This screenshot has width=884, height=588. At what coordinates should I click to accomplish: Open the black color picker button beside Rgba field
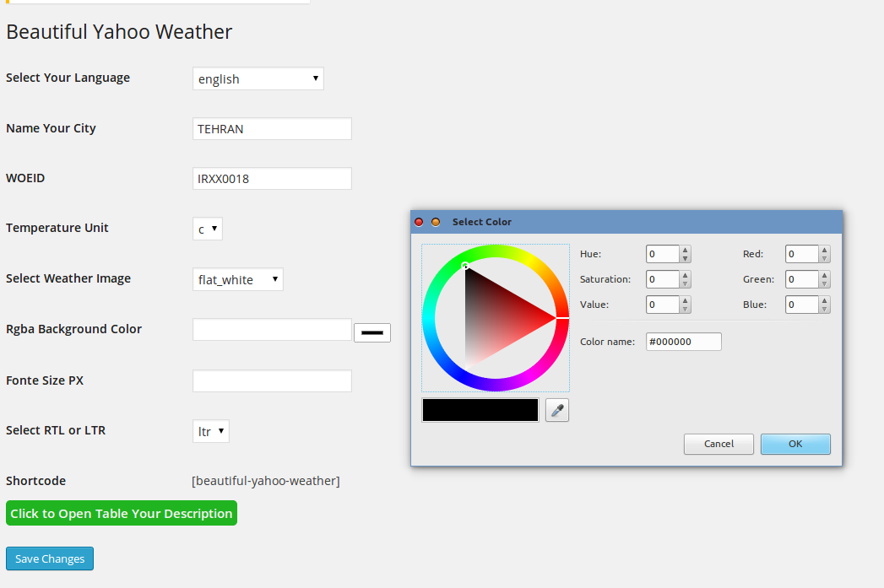tap(371, 332)
